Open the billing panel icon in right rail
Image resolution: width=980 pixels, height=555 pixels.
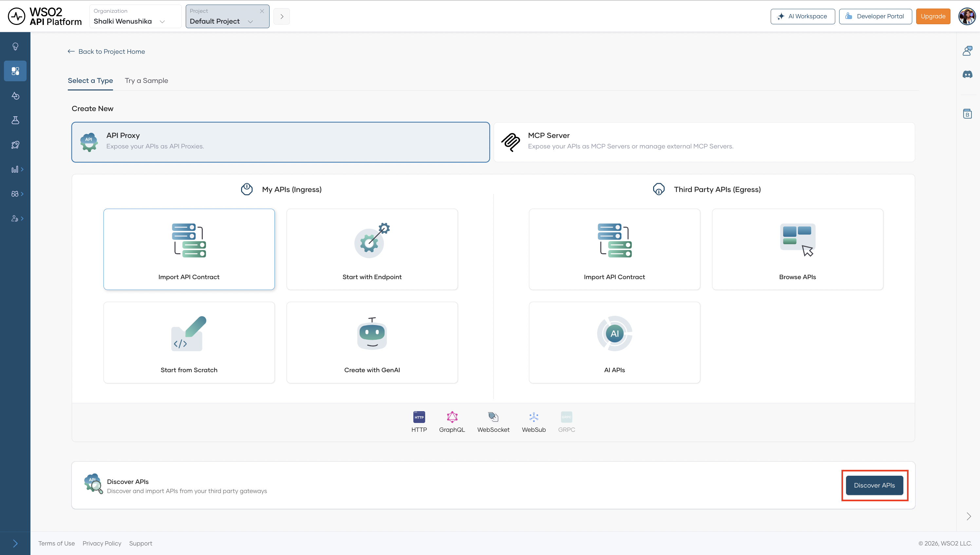tap(968, 114)
